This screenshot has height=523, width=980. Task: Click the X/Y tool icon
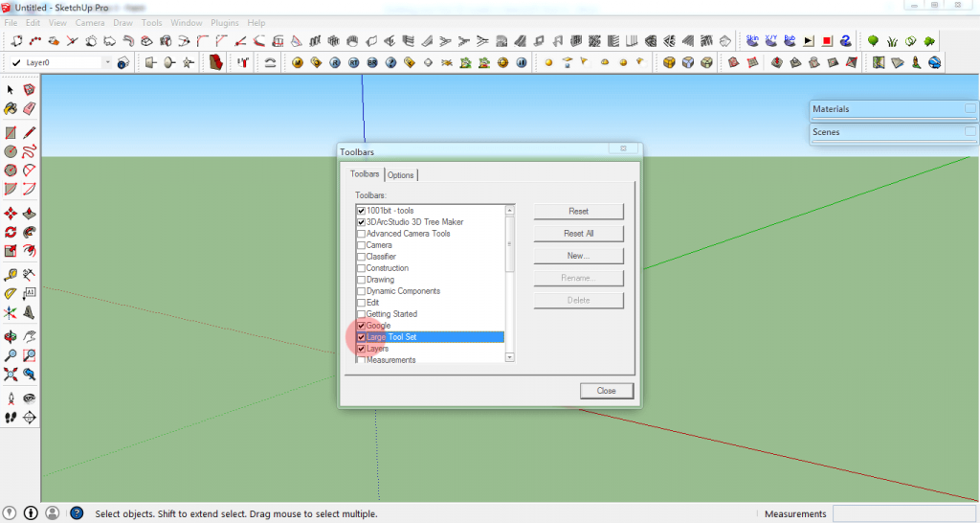point(771,40)
